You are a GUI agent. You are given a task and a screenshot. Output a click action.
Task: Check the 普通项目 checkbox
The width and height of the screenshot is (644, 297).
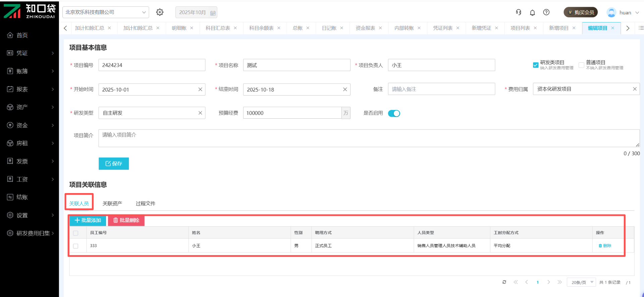point(581,65)
